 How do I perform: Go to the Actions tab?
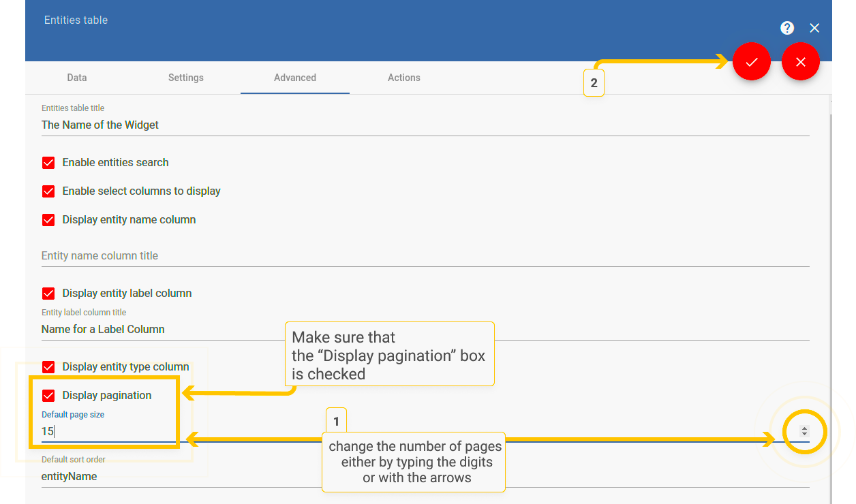point(403,78)
